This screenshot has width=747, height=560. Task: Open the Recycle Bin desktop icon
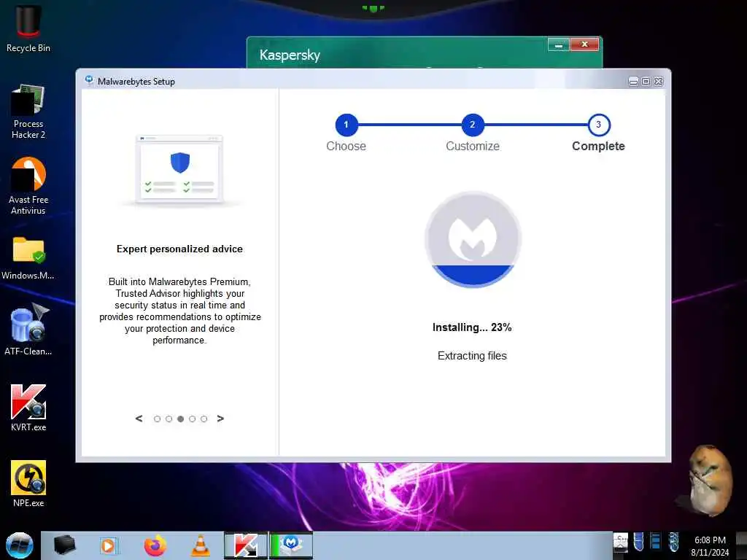(28, 28)
